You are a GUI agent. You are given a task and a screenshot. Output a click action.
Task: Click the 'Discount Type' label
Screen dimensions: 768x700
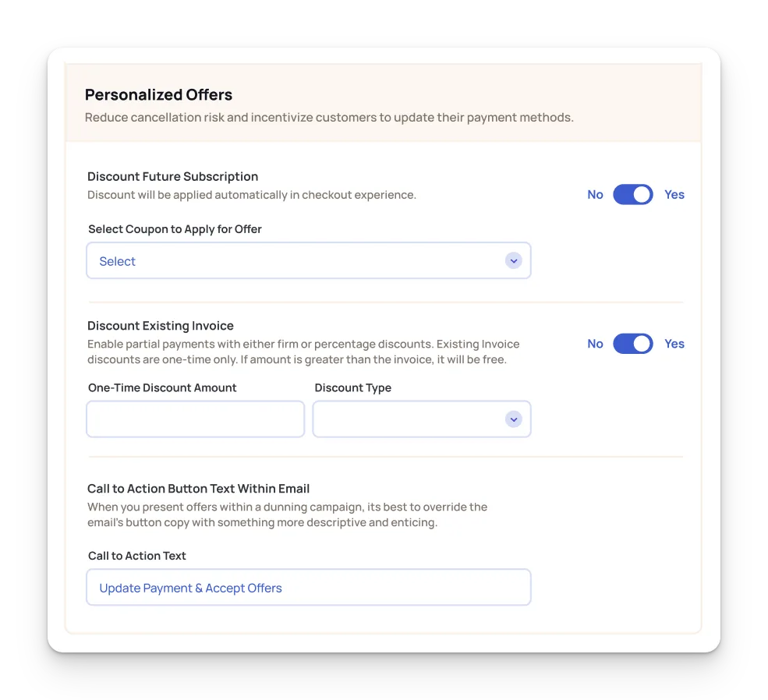point(353,388)
